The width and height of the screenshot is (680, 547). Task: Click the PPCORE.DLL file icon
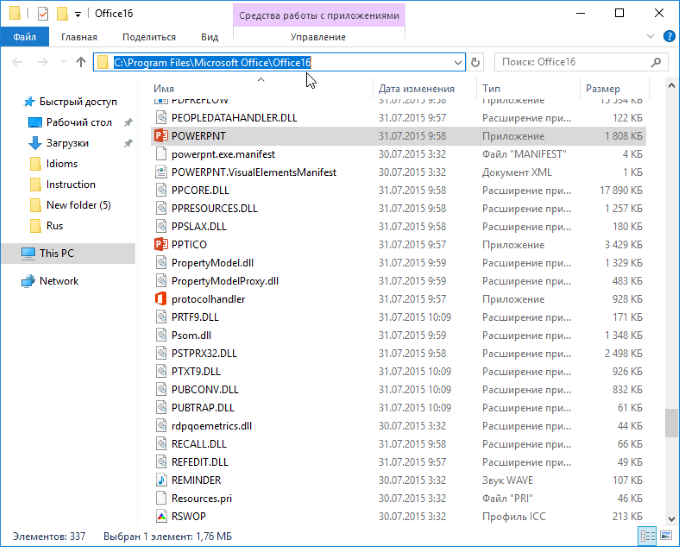[x=161, y=190]
